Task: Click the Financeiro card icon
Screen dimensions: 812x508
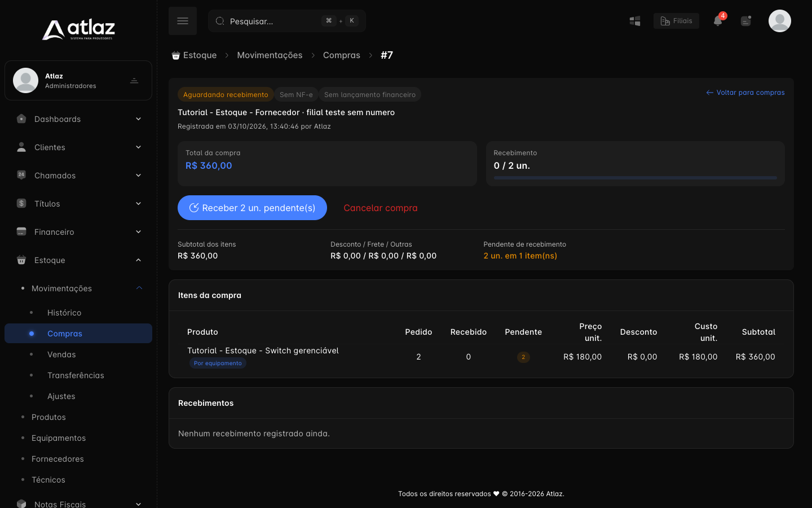Action: point(21,231)
